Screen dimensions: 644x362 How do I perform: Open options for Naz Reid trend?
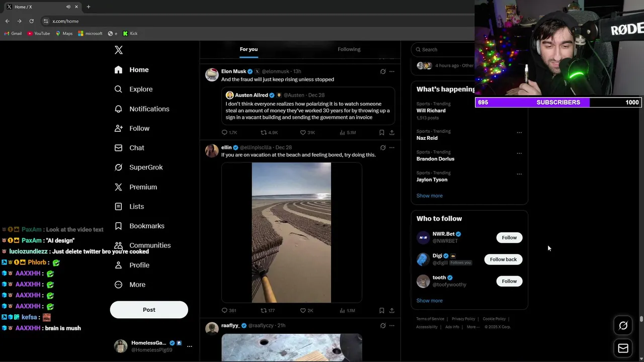pos(519,132)
